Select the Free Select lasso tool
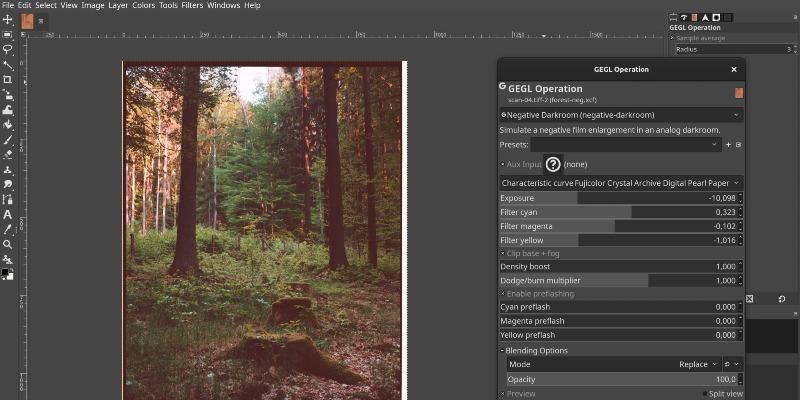This screenshot has height=400, width=800. click(x=7, y=49)
